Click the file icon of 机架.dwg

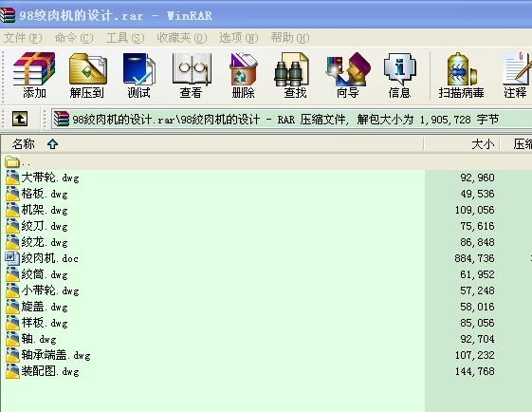pos(12,210)
